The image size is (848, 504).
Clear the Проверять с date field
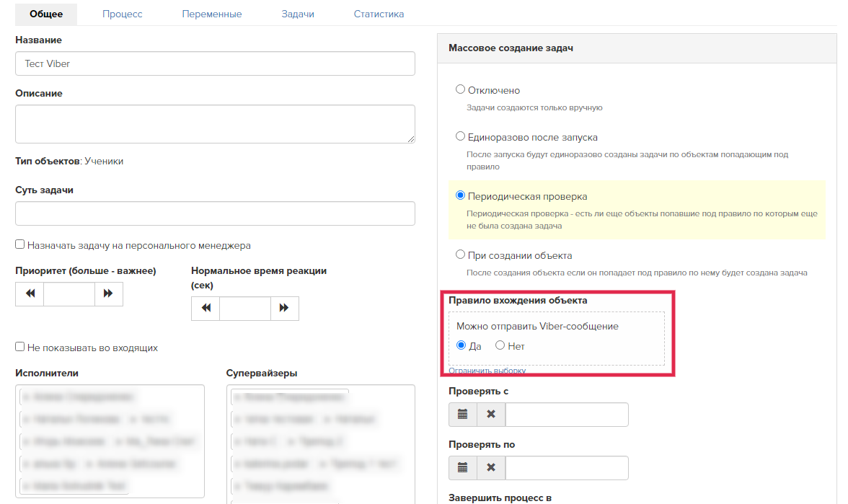pyautogui.click(x=491, y=415)
